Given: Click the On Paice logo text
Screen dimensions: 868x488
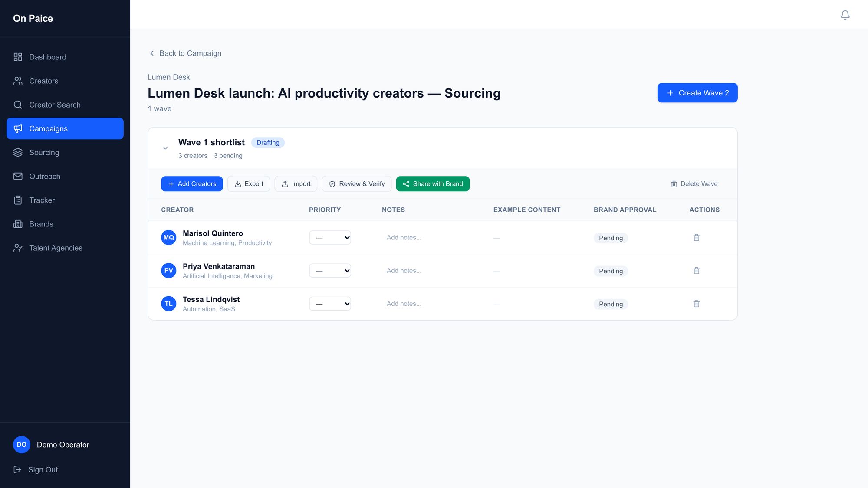Looking at the screenshot, I should coord(33,18).
